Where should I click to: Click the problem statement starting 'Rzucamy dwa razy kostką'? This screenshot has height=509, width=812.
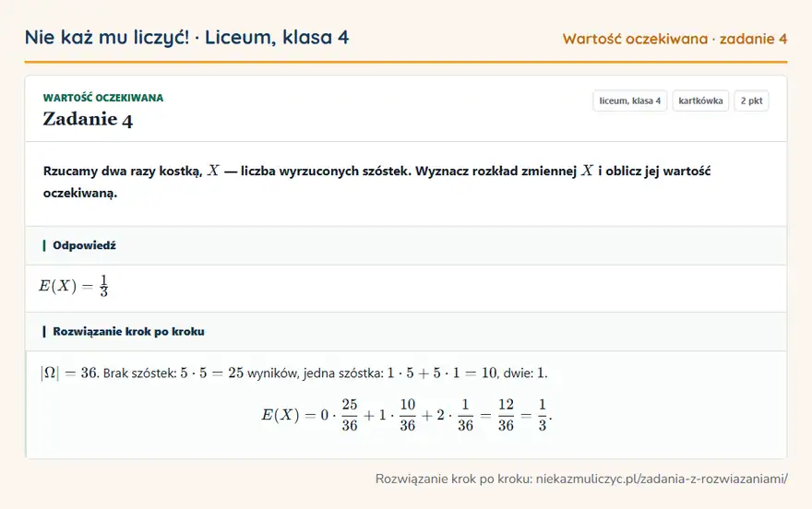377,182
